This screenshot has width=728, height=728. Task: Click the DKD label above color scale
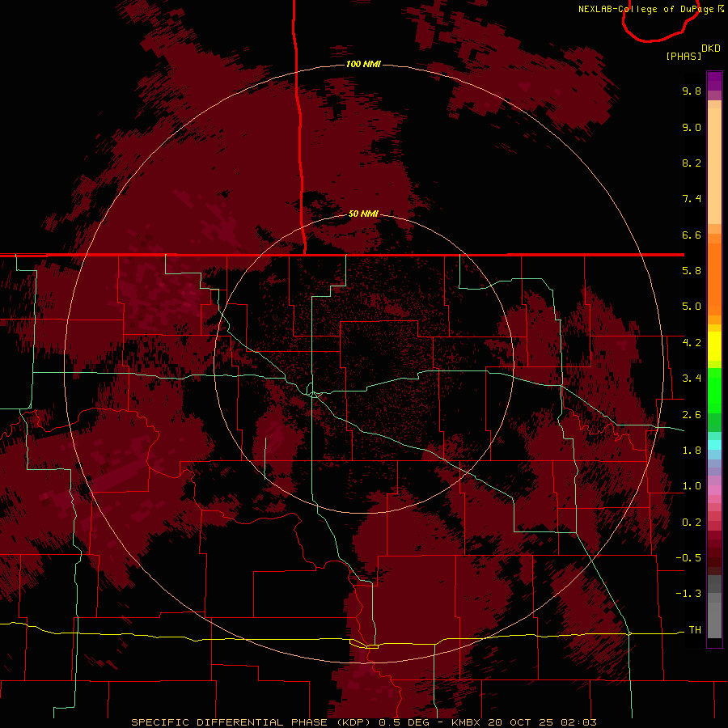pos(711,48)
